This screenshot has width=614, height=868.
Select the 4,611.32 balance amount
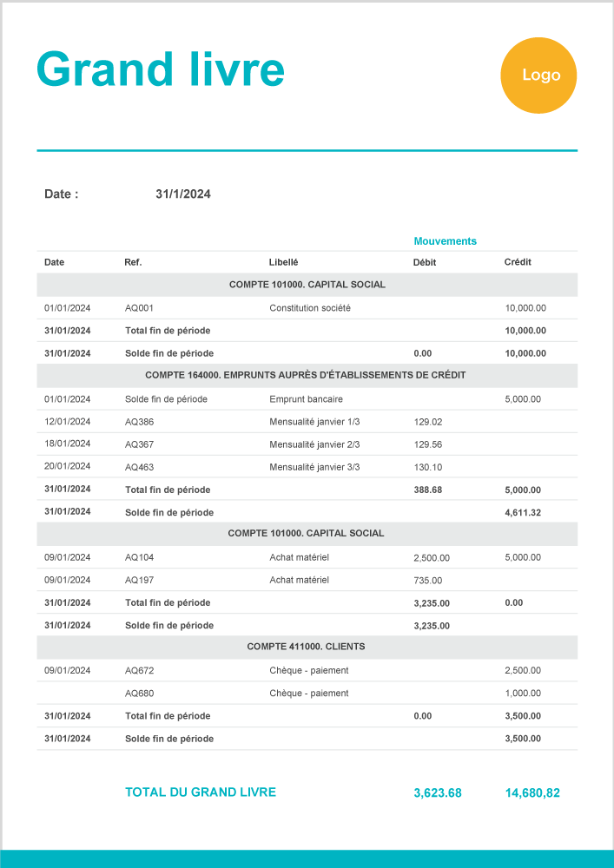(523, 513)
